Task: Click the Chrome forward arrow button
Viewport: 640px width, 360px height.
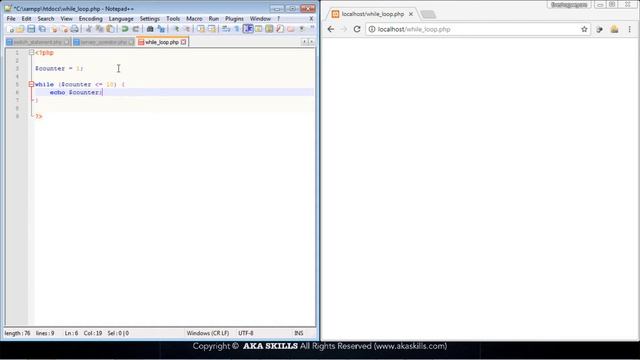Action: tap(344, 29)
